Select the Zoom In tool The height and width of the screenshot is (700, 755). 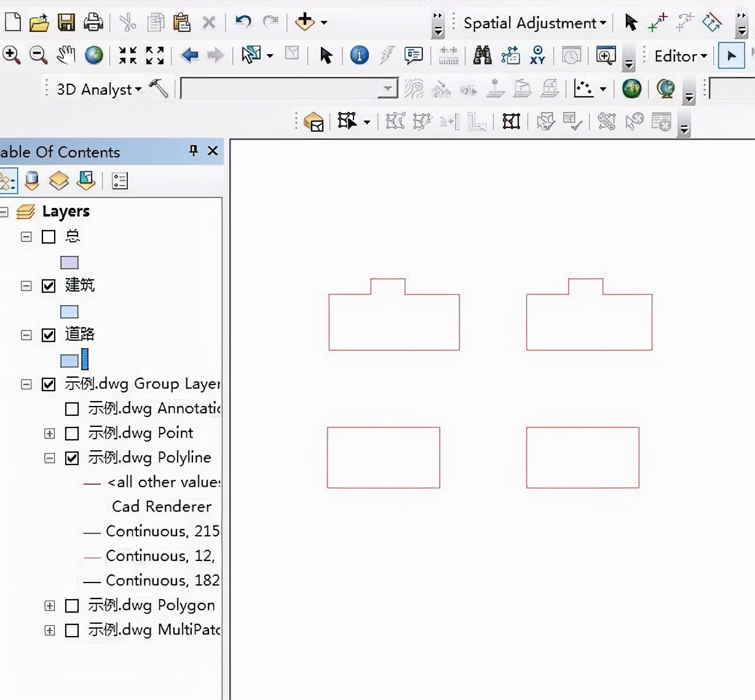[x=11, y=55]
